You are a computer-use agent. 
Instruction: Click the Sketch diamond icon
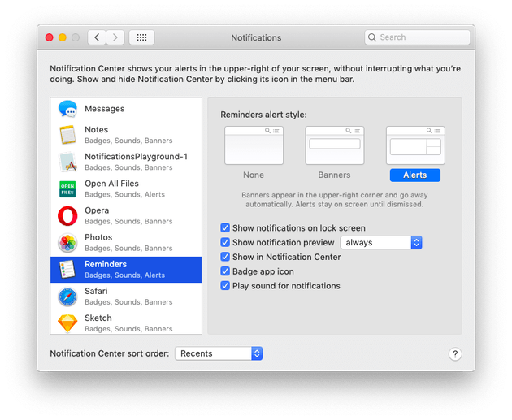[x=67, y=323]
